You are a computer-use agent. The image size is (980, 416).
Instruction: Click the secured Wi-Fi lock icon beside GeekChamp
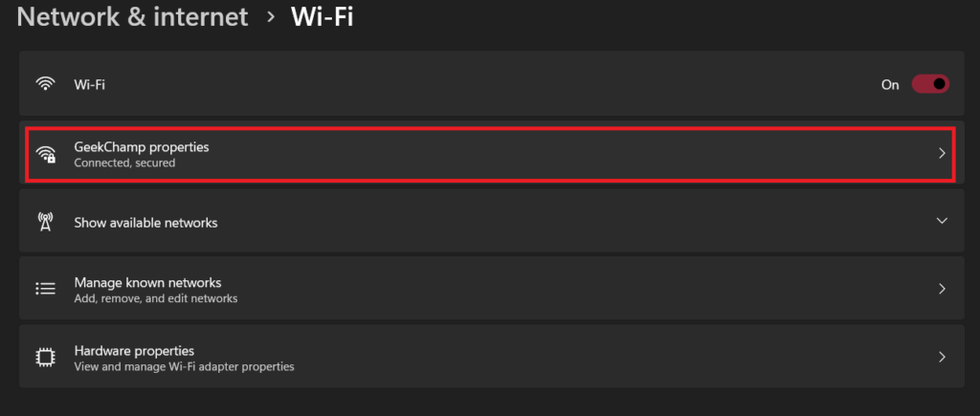46,154
